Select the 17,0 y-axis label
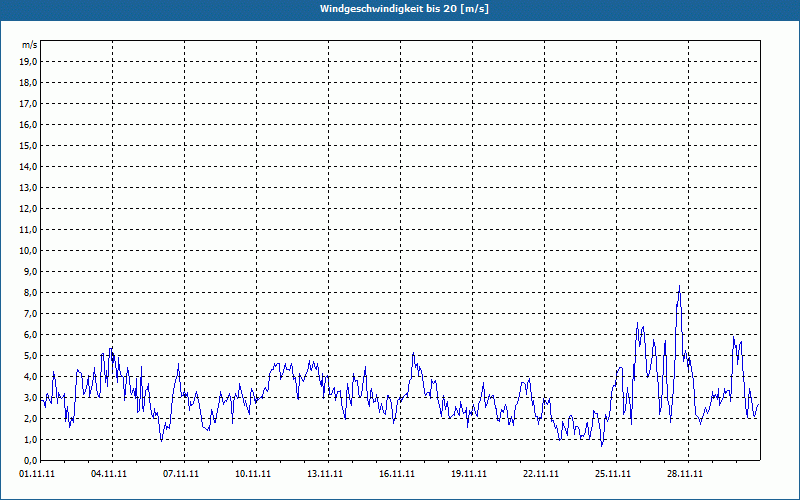Viewport: 800px width, 500px height. [28, 104]
